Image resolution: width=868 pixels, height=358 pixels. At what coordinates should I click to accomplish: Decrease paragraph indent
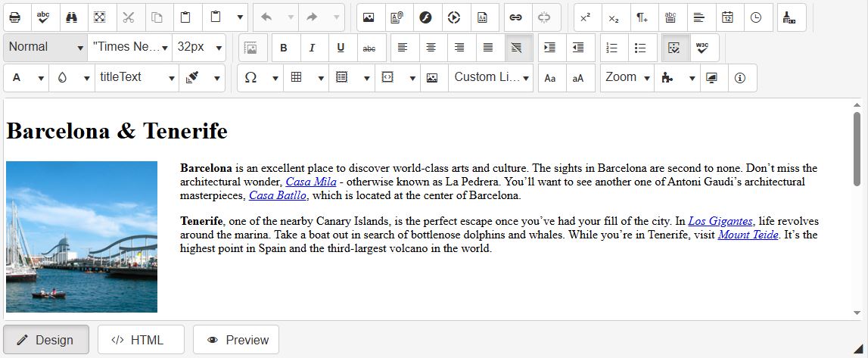[578, 48]
